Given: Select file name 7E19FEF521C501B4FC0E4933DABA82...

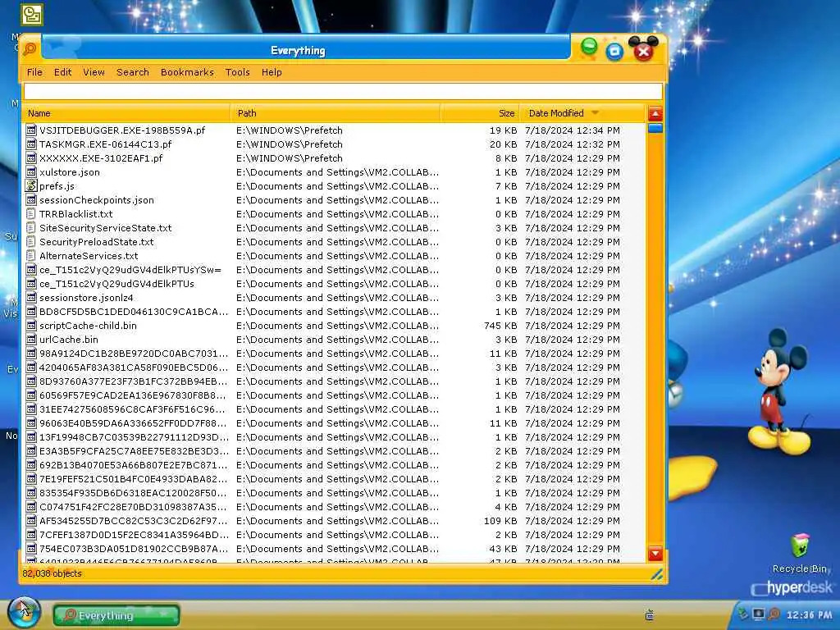Looking at the screenshot, I should click(x=134, y=478).
